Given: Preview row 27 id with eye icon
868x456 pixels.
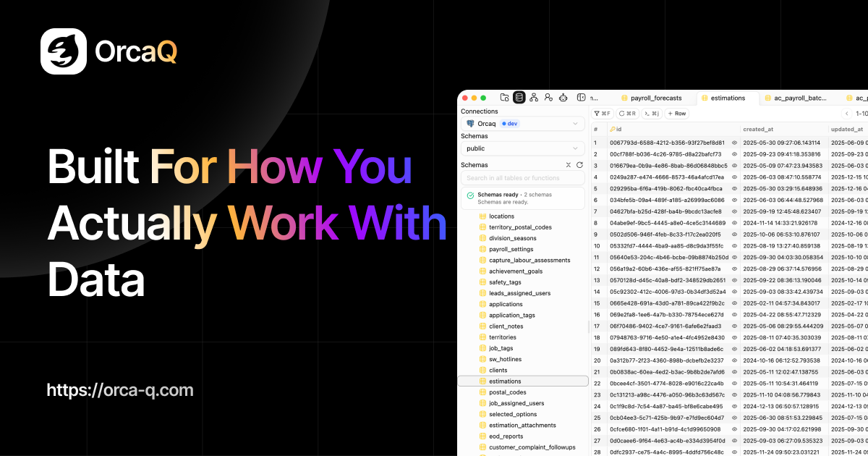Looking at the screenshot, I should click(x=734, y=440).
